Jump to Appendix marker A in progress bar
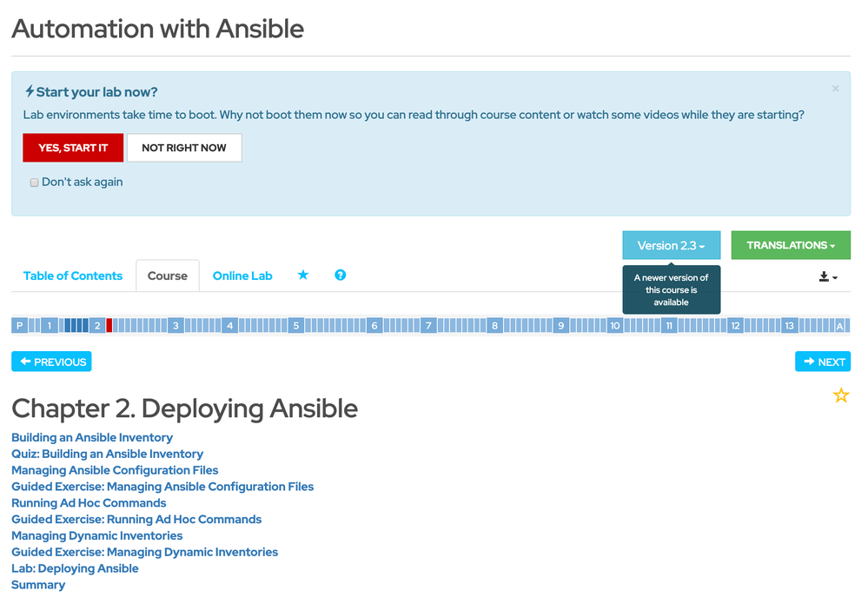The height and width of the screenshot is (604, 868). 840,326
